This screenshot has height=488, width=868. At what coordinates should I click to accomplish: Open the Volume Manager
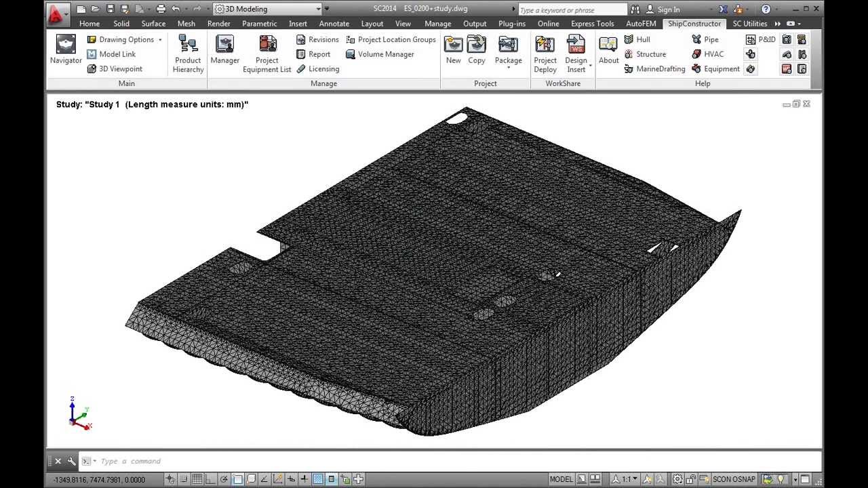coord(380,54)
